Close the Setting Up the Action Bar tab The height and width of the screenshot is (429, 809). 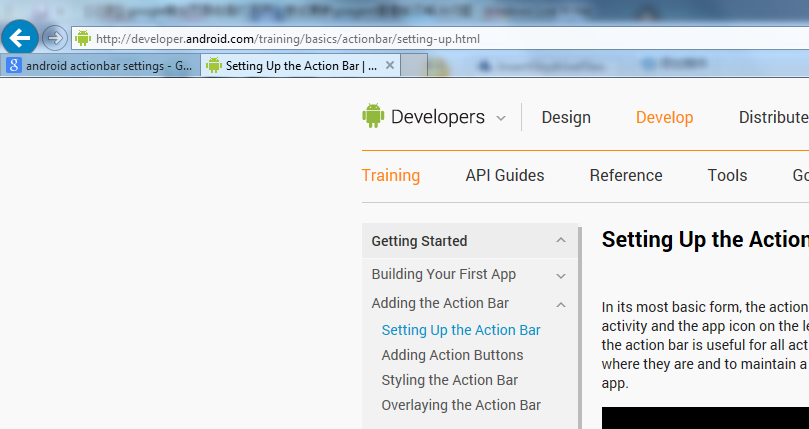pos(390,66)
